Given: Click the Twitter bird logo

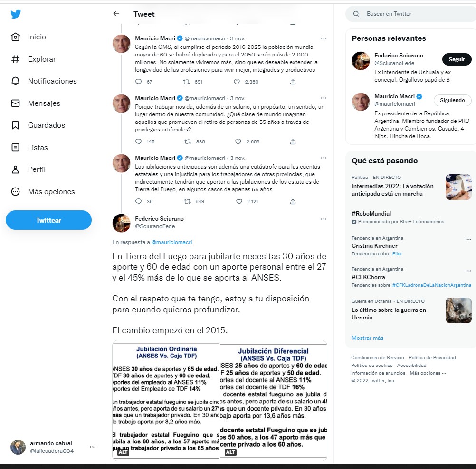Looking at the screenshot, I should pos(16,14).
